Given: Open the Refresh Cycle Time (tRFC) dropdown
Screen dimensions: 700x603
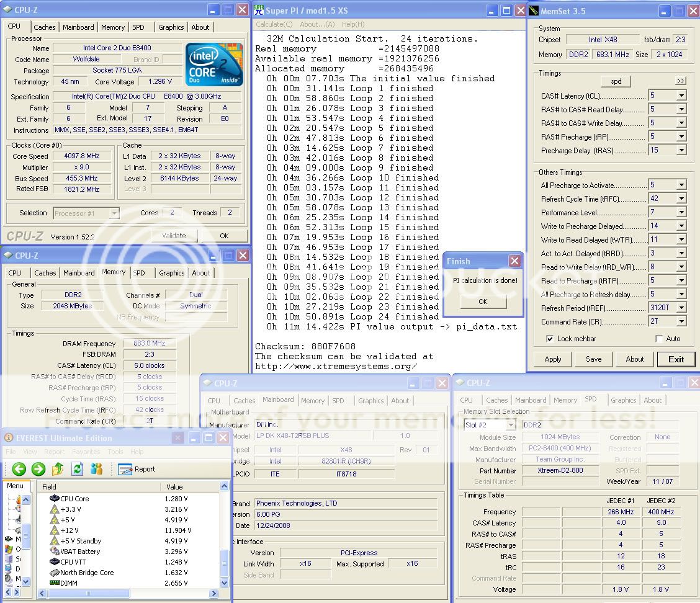Looking at the screenshot, I should [x=681, y=199].
